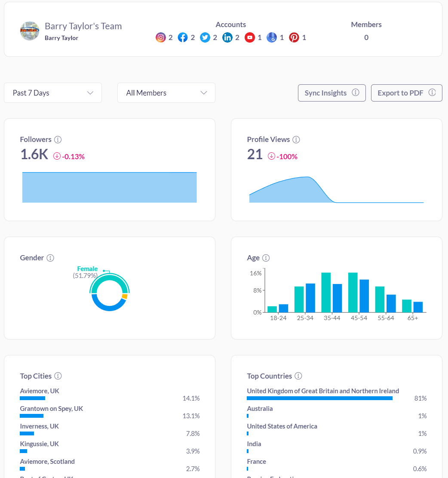Click Barry Taylor's team avatar
The height and width of the screenshot is (478, 448).
(30, 31)
